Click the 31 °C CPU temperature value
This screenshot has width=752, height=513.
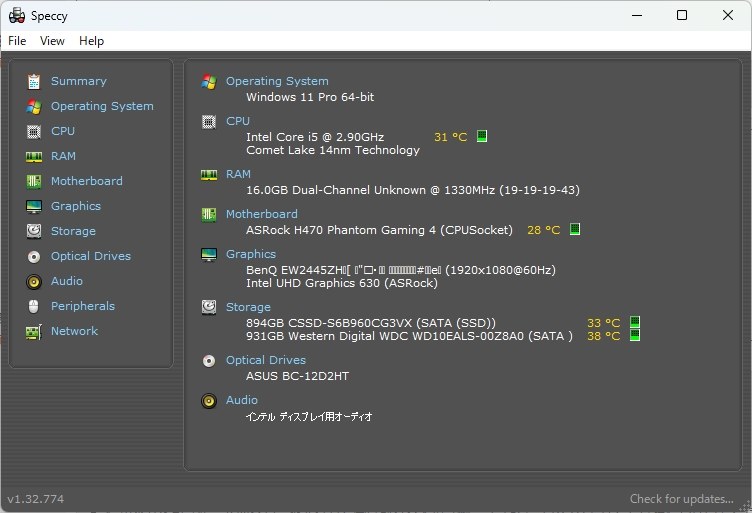(x=450, y=137)
